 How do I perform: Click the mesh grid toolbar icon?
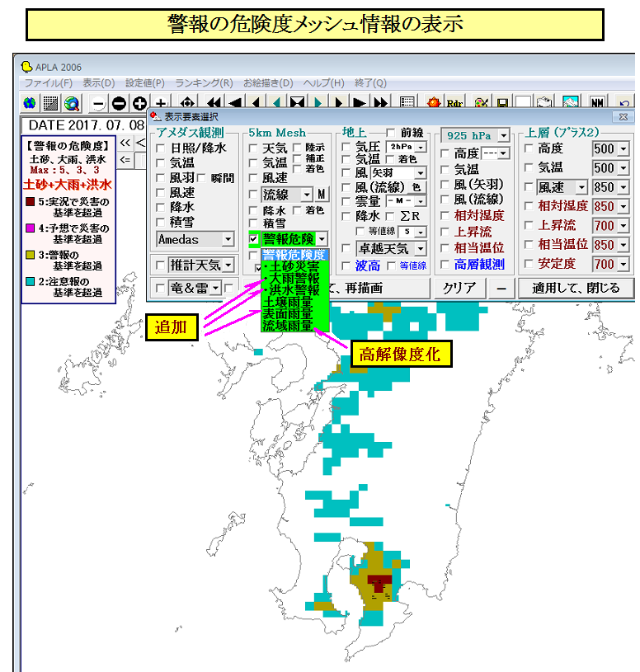(x=50, y=103)
